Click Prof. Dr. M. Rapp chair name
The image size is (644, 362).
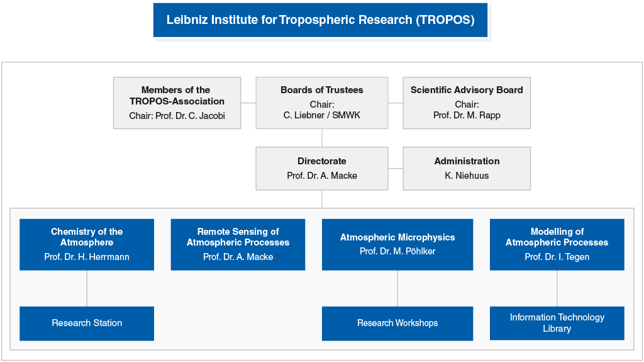(x=467, y=115)
